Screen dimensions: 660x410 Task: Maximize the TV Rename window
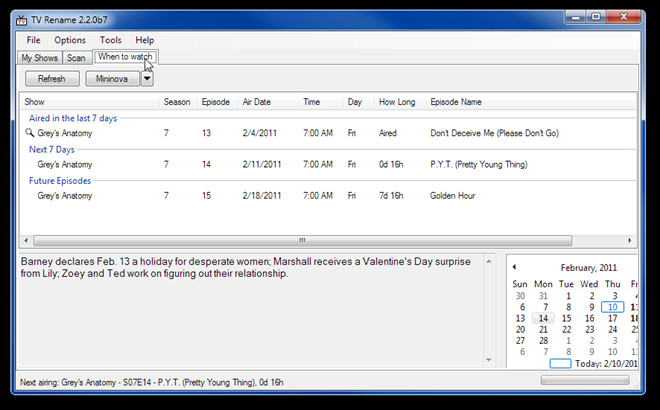596,17
